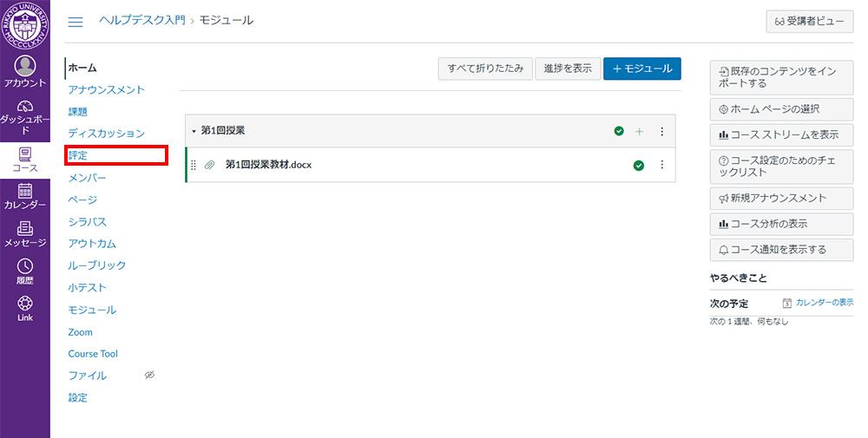Screen dimensions: 868x438
Task: Click the Rikkyo University logo
Action: 24,26
